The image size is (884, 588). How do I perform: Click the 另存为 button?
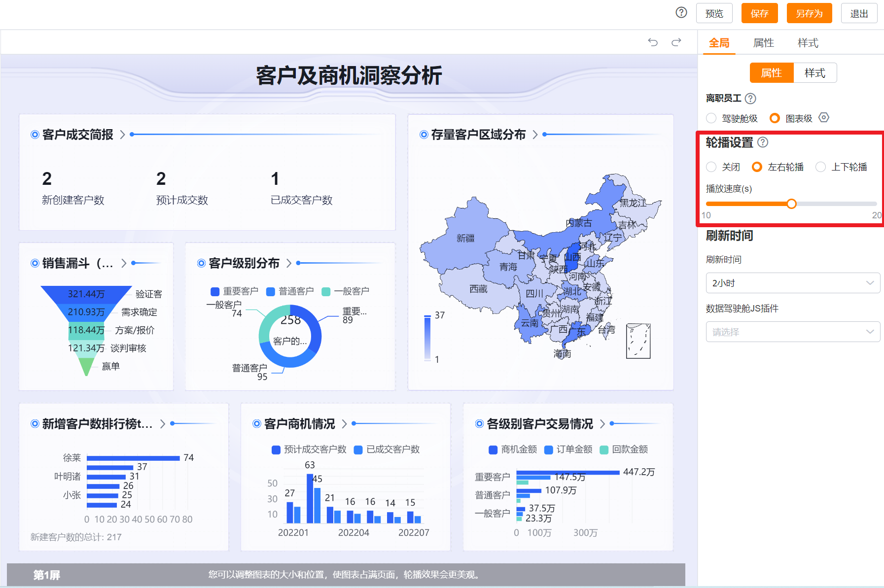click(x=809, y=13)
